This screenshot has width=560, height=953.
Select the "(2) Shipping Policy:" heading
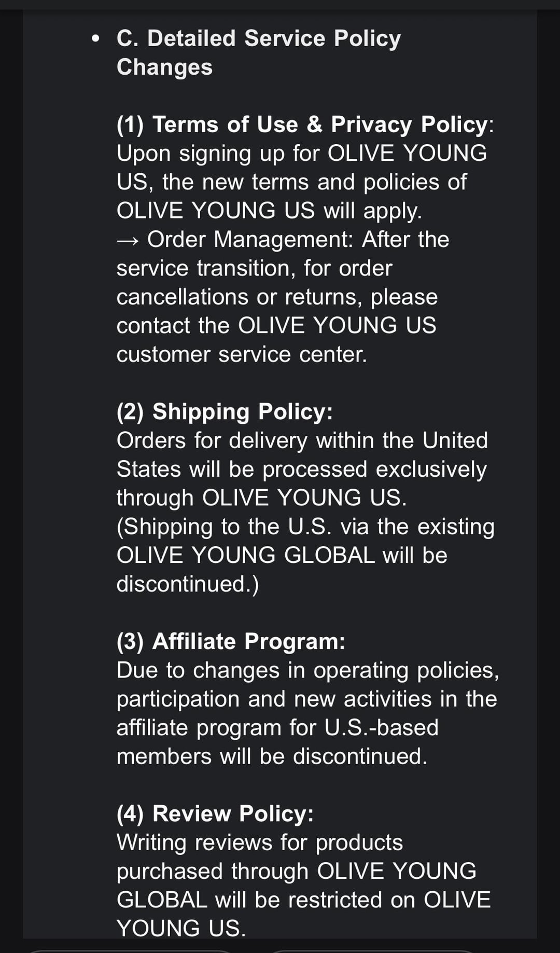point(225,412)
